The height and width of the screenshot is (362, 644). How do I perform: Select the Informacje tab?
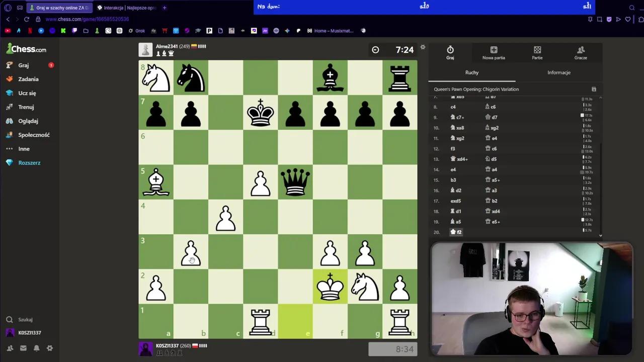click(x=559, y=72)
